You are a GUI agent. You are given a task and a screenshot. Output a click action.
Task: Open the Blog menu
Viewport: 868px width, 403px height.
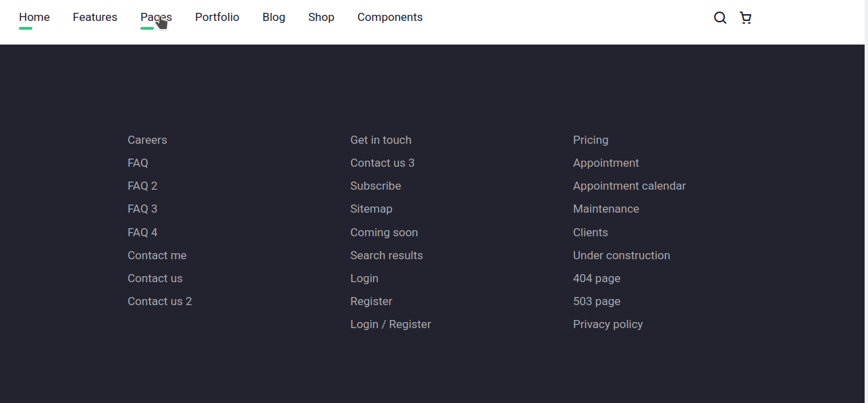[274, 18]
